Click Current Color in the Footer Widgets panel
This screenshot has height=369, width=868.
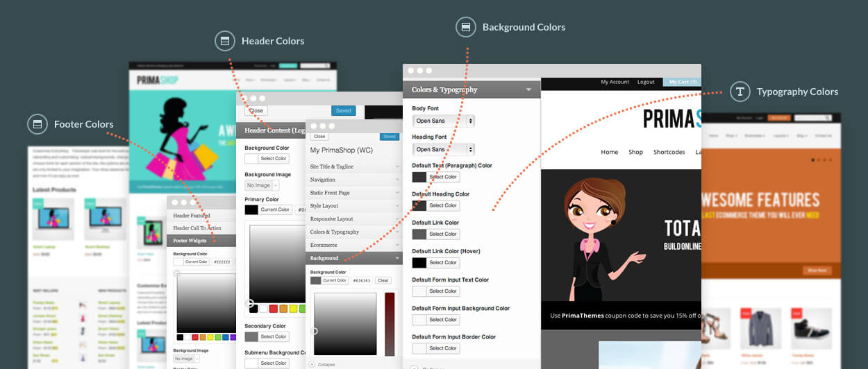point(197,261)
